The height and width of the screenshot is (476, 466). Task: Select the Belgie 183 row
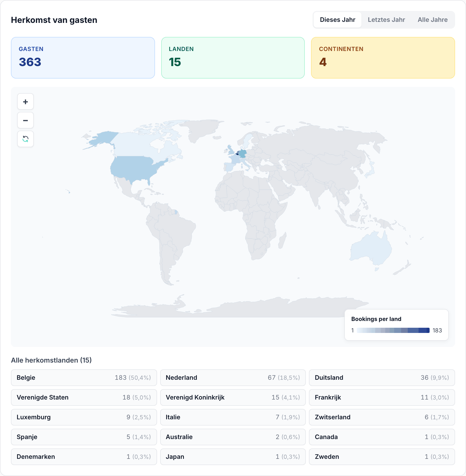click(x=84, y=378)
